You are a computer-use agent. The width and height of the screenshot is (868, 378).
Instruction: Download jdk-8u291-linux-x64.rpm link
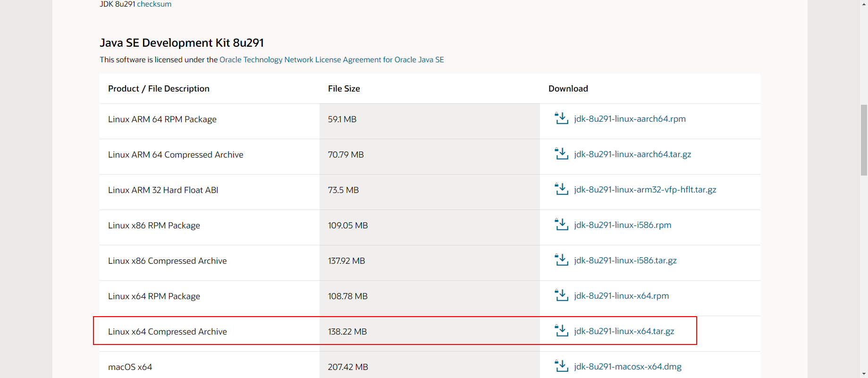pyautogui.click(x=621, y=296)
